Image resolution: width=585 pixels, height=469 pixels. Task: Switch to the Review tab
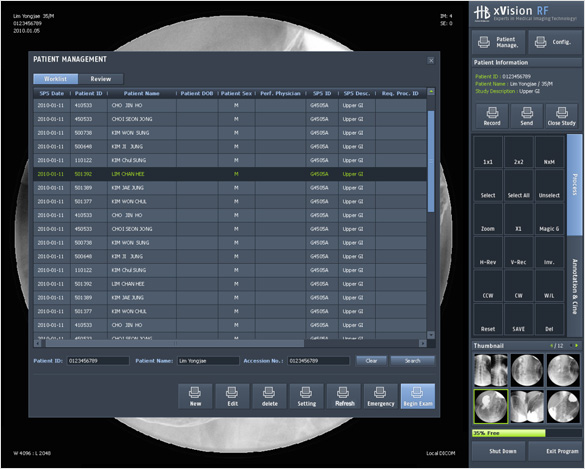pyautogui.click(x=101, y=79)
